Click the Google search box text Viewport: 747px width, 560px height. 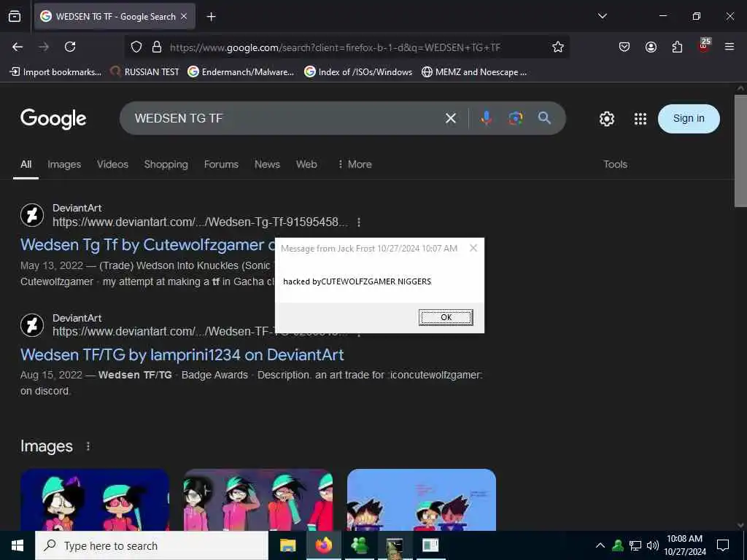179,118
